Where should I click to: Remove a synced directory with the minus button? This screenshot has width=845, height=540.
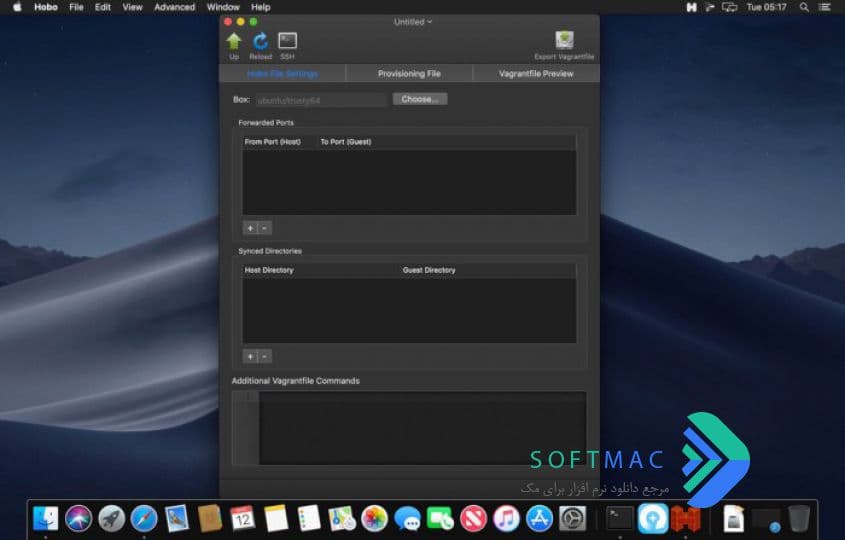click(x=265, y=356)
